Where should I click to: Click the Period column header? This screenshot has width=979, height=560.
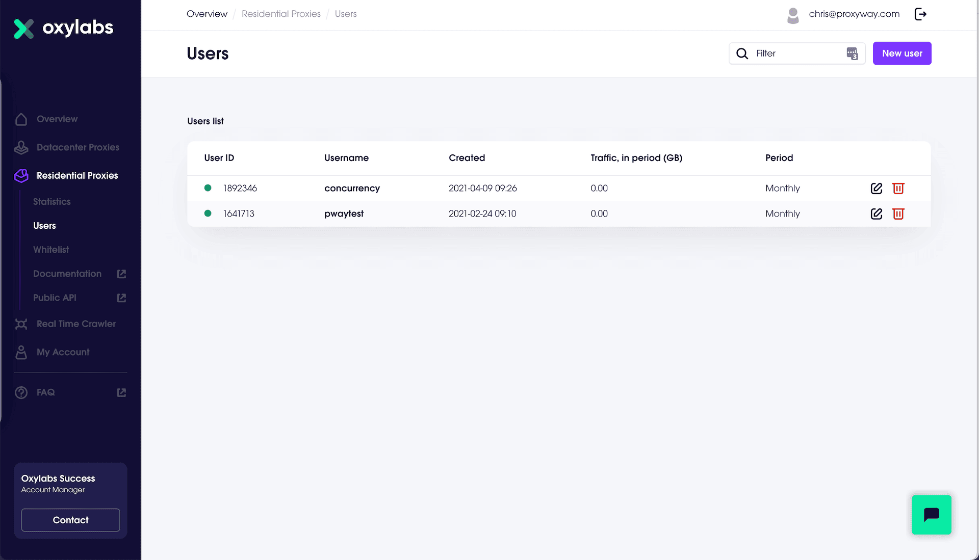point(779,158)
